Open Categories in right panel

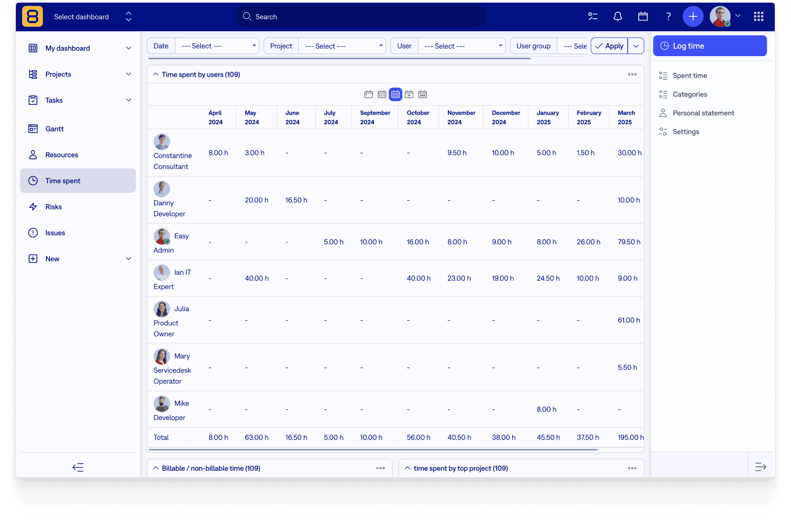click(x=690, y=94)
